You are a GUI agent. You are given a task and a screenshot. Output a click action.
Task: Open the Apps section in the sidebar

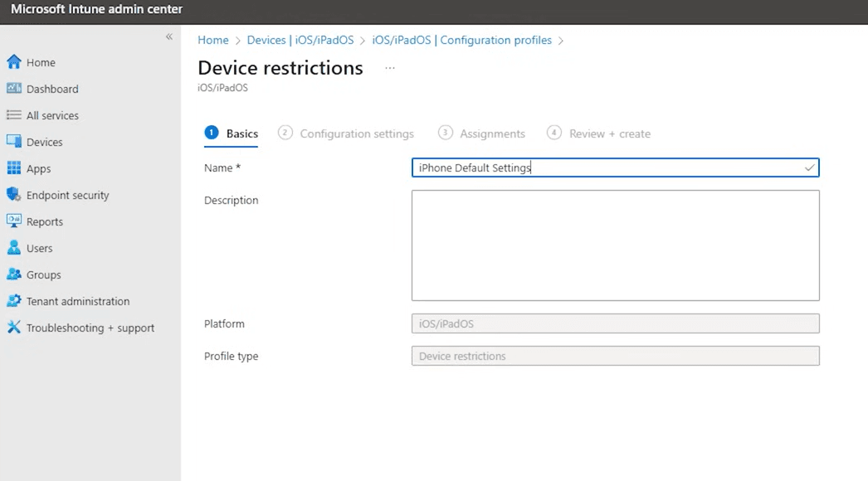(x=37, y=168)
